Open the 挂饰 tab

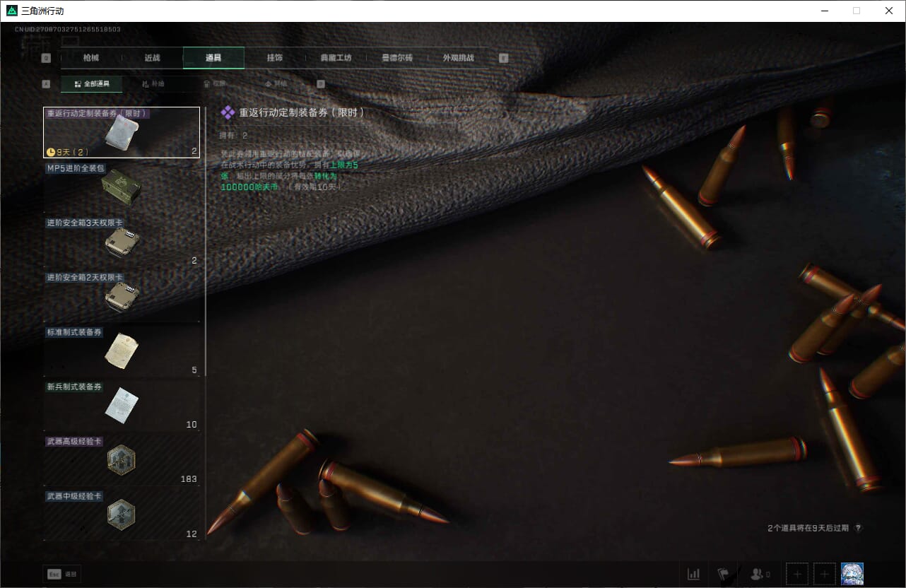[x=275, y=58]
